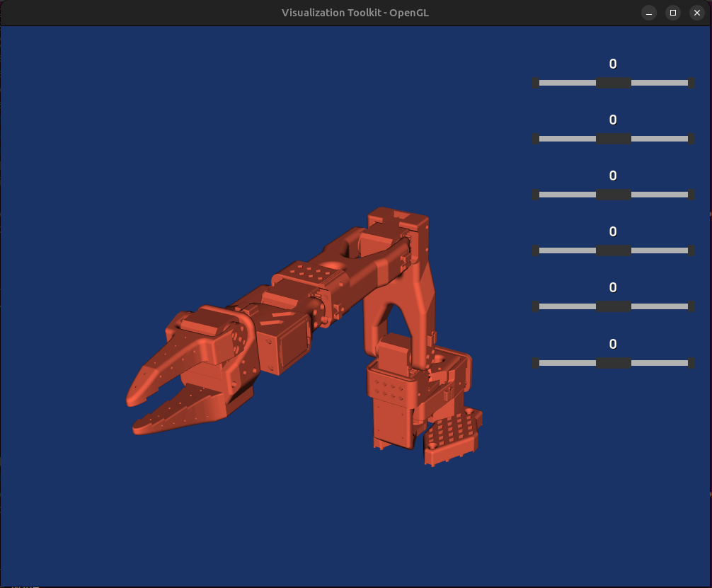The height and width of the screenshot is (588, 712).
Task: Grab the handle of the topmost slider
Action: pos(613,83)
